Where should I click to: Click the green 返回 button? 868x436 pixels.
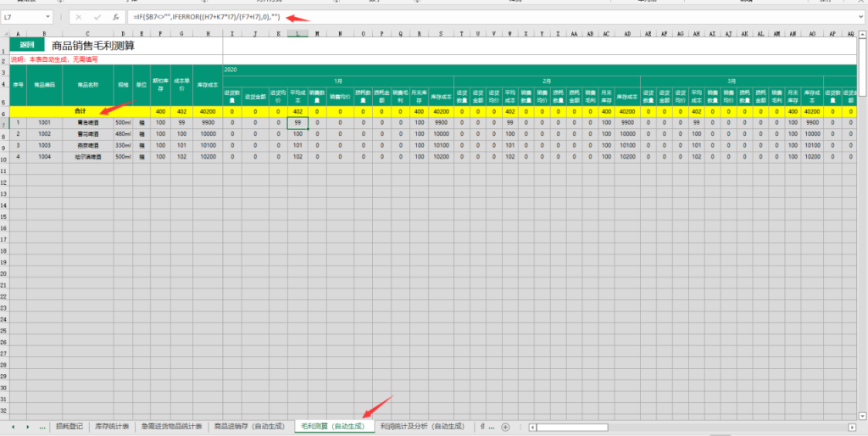(27, 45)
